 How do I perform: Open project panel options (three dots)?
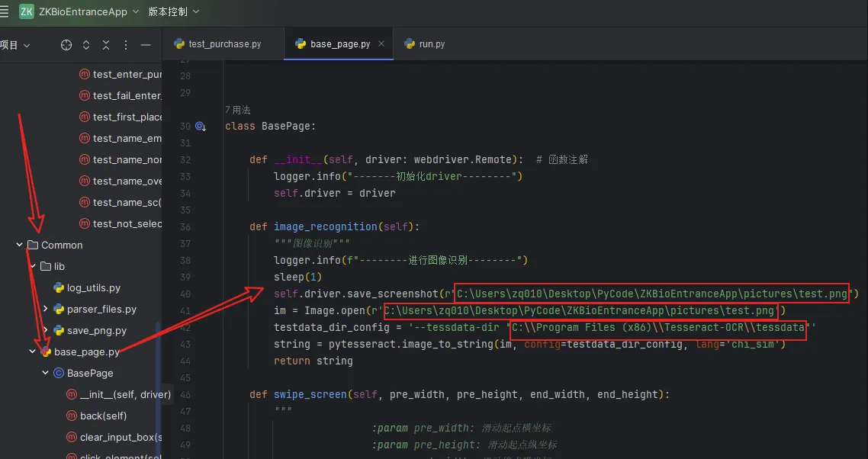(126, 45)
